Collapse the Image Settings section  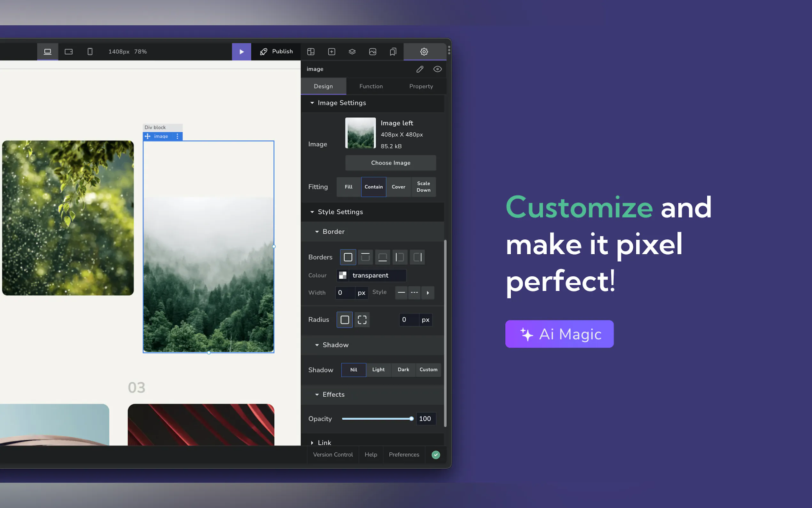click(312, 103)
